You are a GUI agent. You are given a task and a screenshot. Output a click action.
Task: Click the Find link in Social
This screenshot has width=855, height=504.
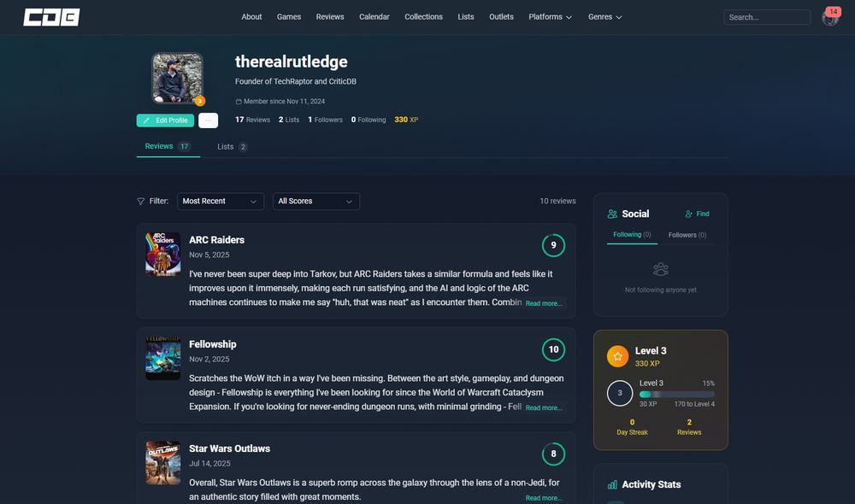click(697, 214)
